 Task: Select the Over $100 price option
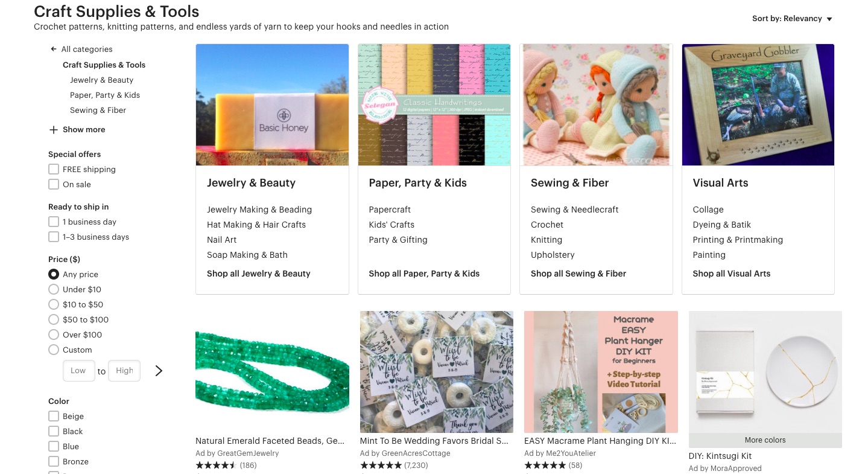pyautogui.click(x=54, y=335)
